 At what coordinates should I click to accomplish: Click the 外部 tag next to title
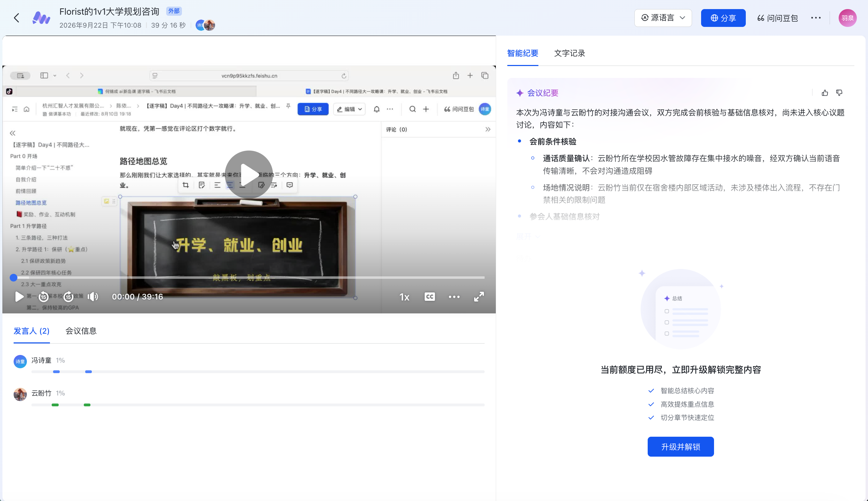coord(174,11)
